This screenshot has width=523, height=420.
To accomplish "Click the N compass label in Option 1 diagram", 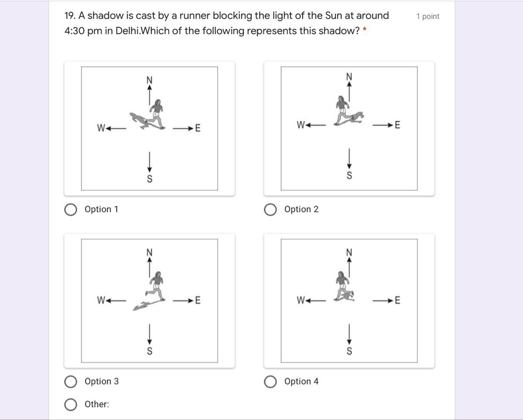I will 149,80.
